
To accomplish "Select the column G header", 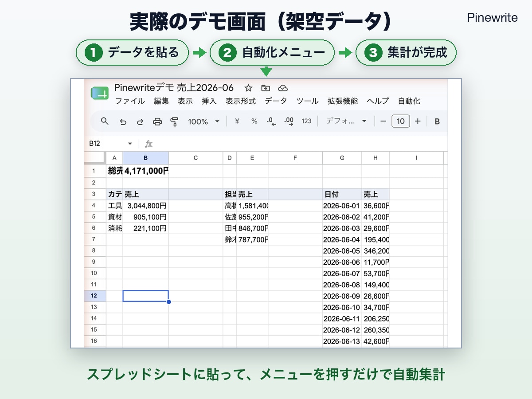I will [342, 158].
